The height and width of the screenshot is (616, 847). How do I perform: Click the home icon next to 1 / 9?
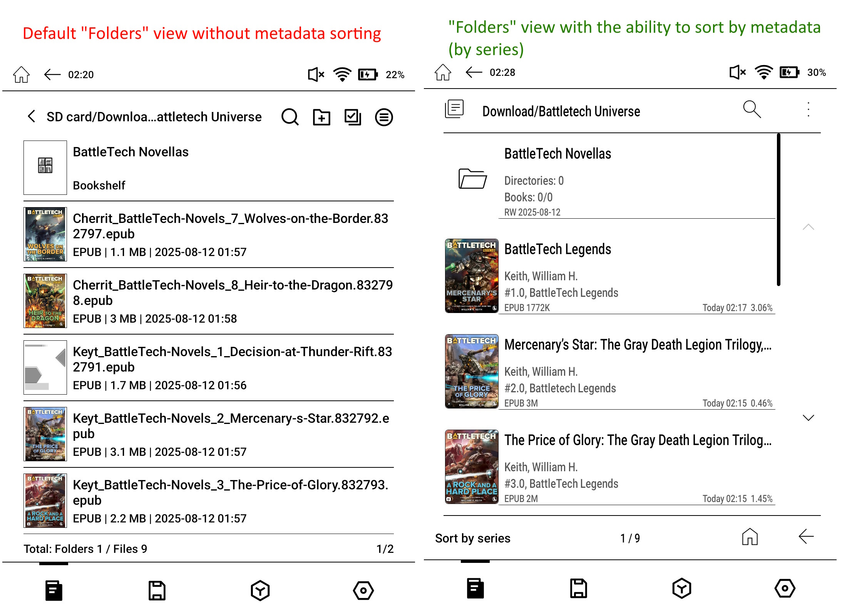750,537
